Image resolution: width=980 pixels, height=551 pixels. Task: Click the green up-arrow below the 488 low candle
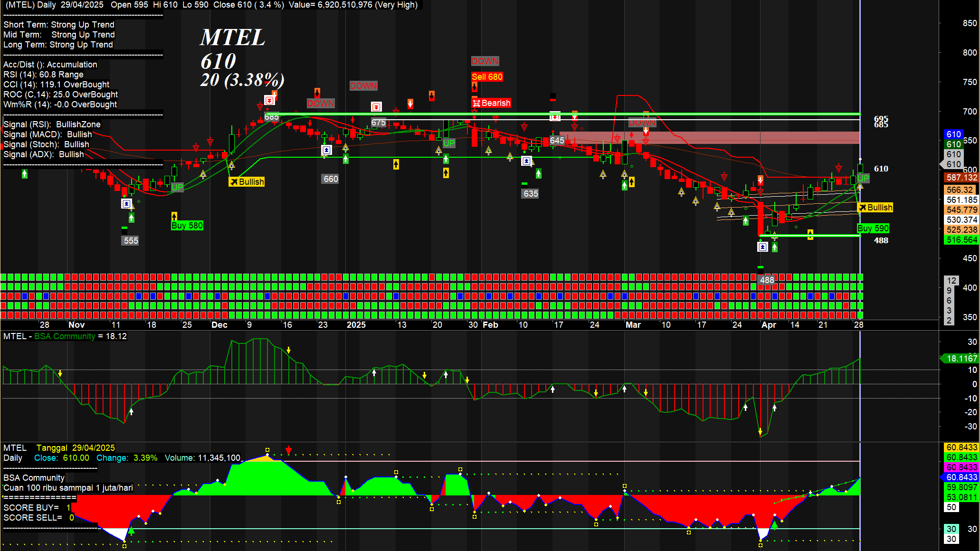[775, 247]
